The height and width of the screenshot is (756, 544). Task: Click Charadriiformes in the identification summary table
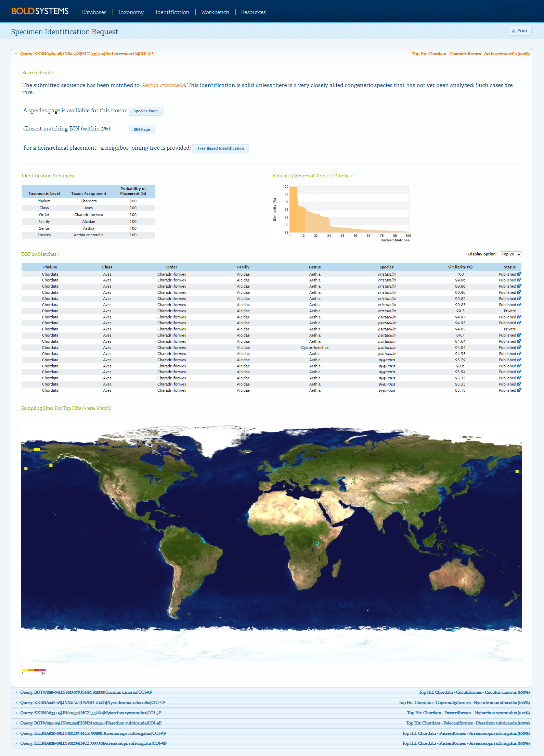(89, 215)
